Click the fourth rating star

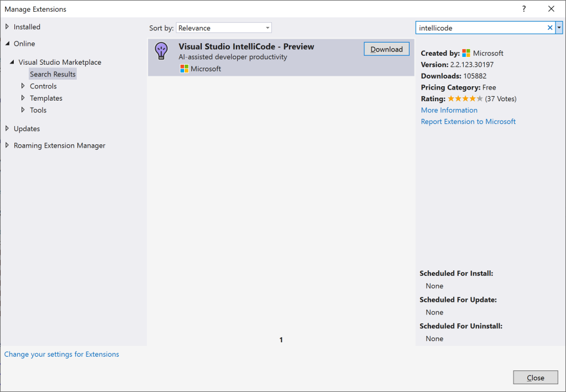[471, 98]
